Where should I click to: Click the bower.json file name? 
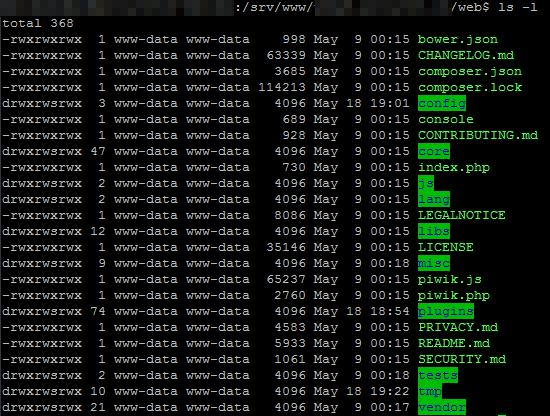click(x=457, y=39)
